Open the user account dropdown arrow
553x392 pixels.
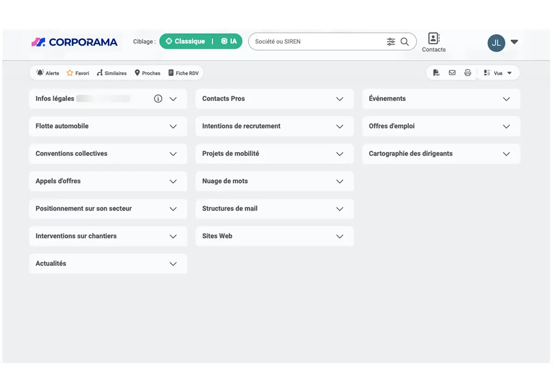click(515, 42)
